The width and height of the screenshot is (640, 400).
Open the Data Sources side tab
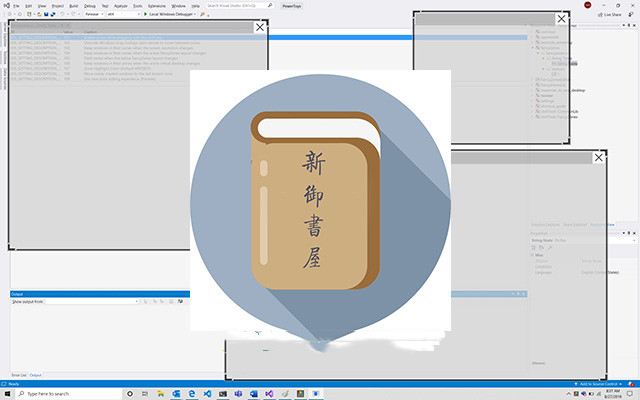(x=5, y=79)
